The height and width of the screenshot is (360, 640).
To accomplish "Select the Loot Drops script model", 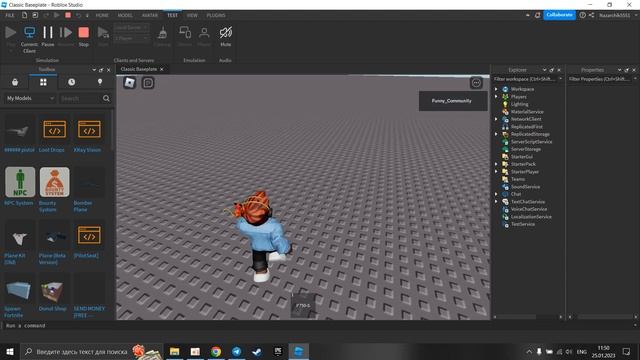I will [x=54, y=130].
